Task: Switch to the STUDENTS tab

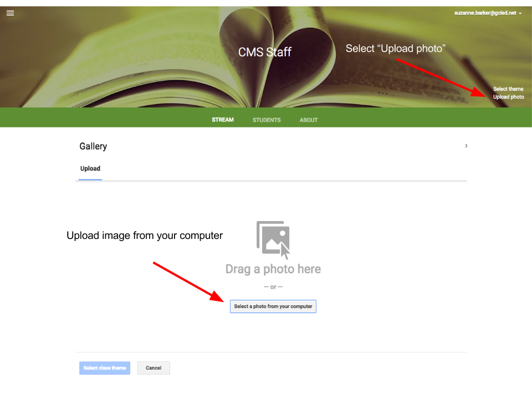Action: click(267, 120)
